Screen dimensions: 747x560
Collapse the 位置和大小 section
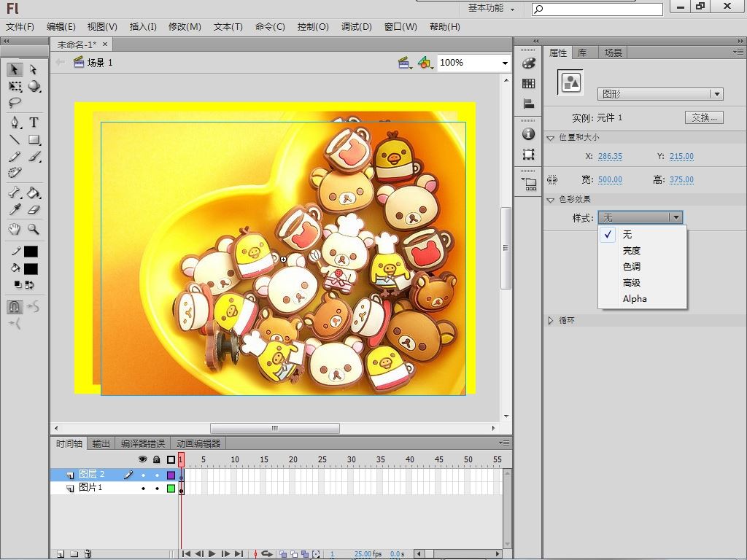551,138
